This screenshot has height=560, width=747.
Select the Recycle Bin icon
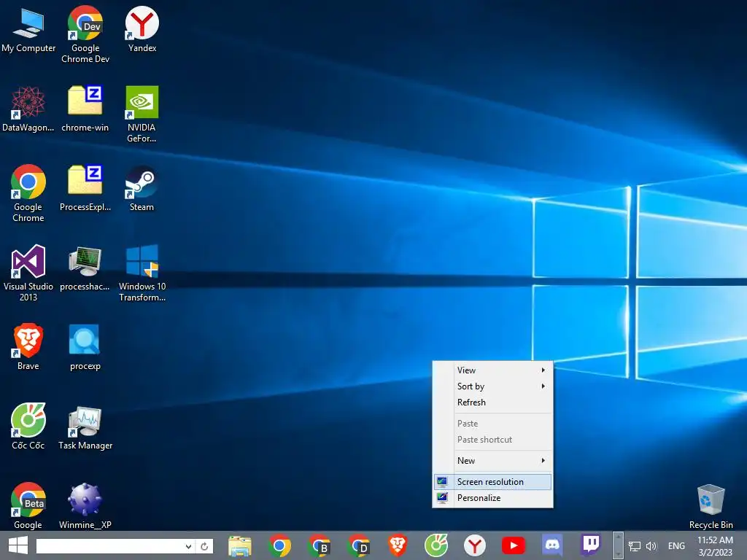(711, 507)
